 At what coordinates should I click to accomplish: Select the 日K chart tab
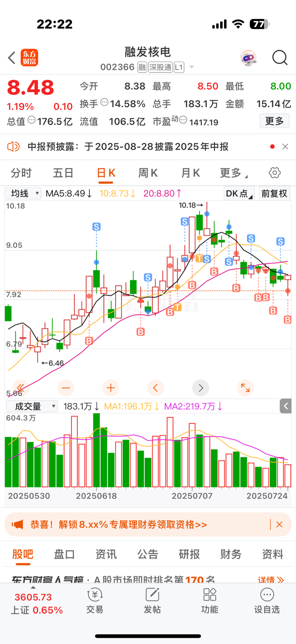tap(106, 173)
